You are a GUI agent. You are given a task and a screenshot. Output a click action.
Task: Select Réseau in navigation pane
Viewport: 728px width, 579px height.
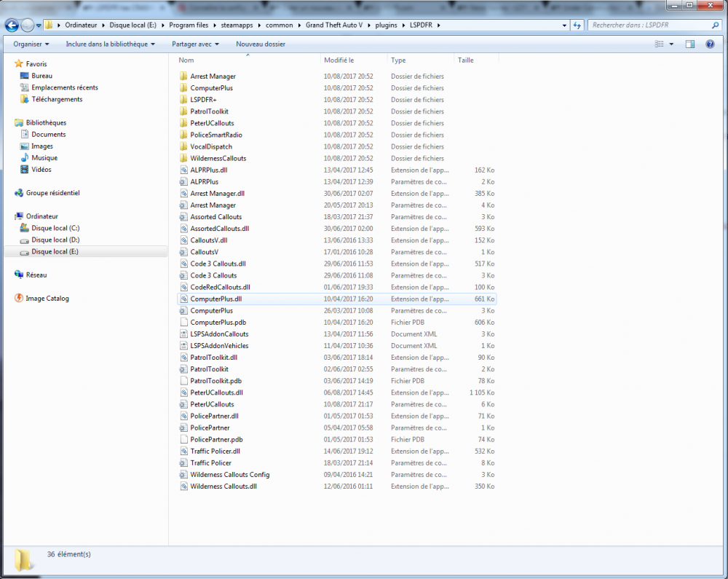pyautogui.click(x=36, y=275)
